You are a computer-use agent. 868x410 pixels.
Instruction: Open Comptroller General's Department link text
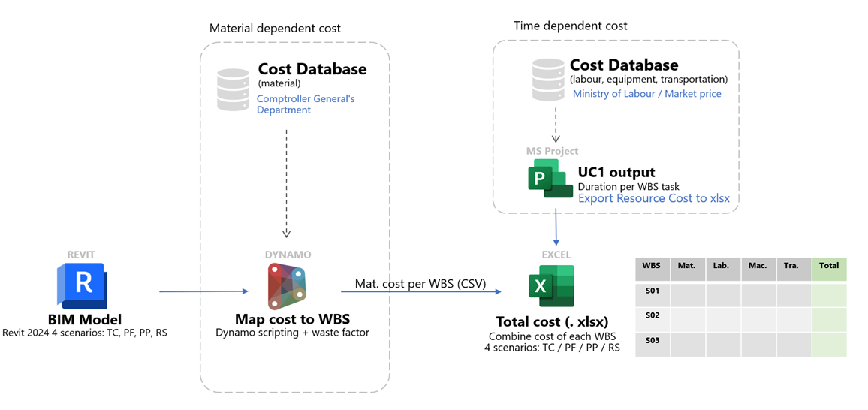306,104
